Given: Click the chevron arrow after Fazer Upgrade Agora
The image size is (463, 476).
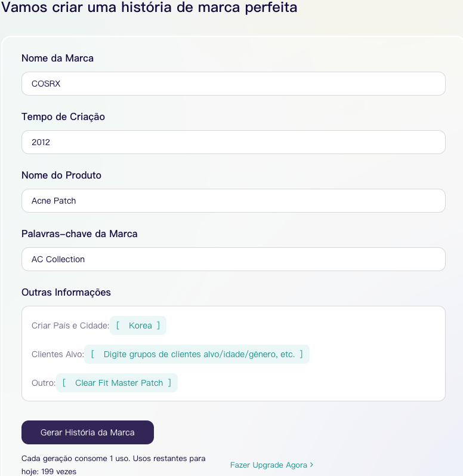Looking at the screenshot, I should (x=311, y=465).
